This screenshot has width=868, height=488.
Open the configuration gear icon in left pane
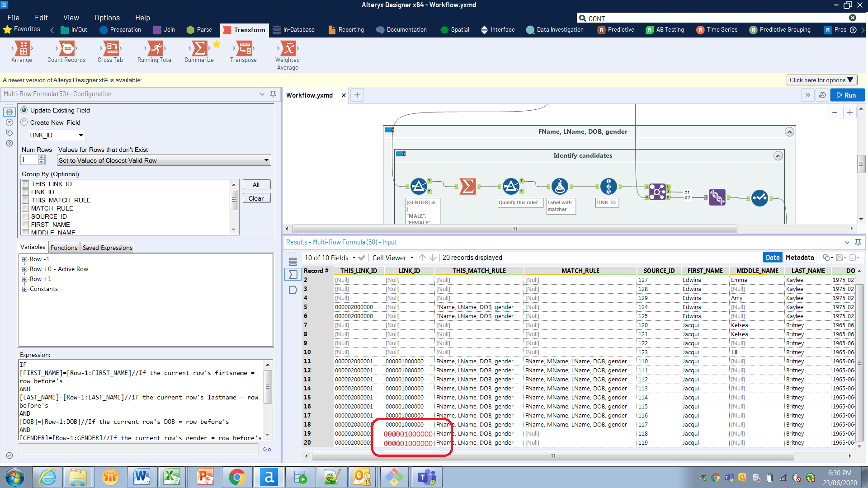tap(9, 112)
